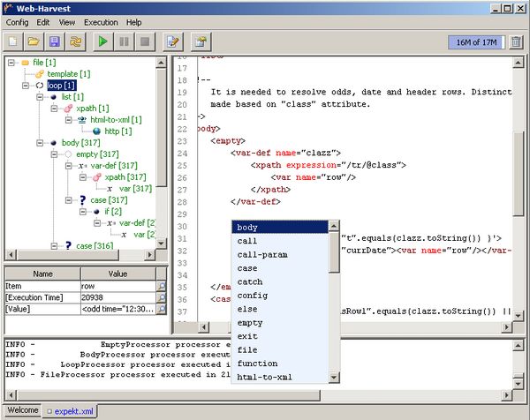The image size is (530, 420).
Task: Open the Help menu
Action: coord(134,23)
